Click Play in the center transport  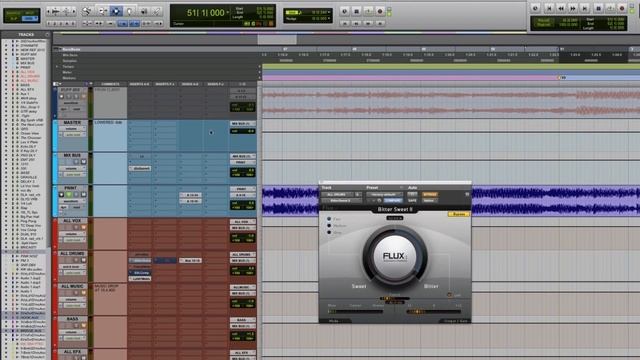pyautogui.click(x=368, y=11)
